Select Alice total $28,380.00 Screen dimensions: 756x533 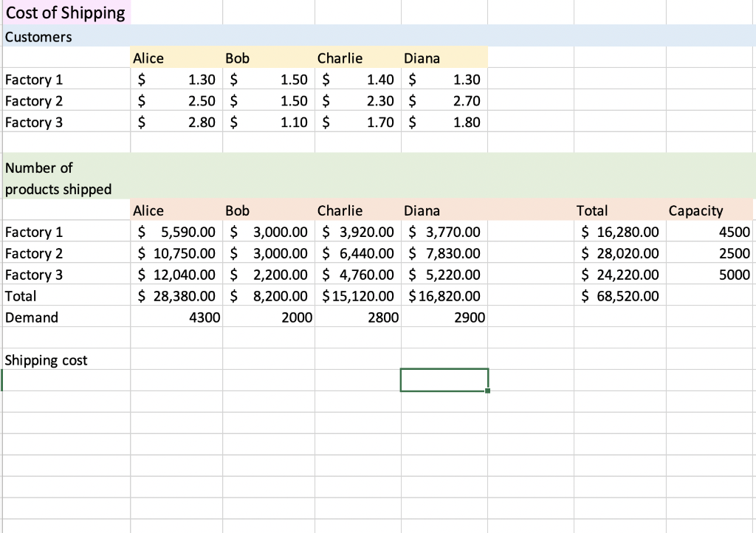[x=176, y=295]
